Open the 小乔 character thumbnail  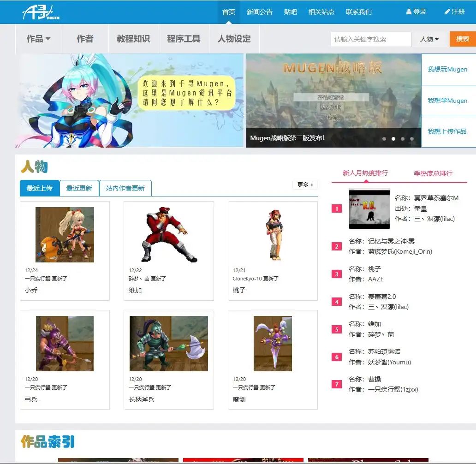65,235
